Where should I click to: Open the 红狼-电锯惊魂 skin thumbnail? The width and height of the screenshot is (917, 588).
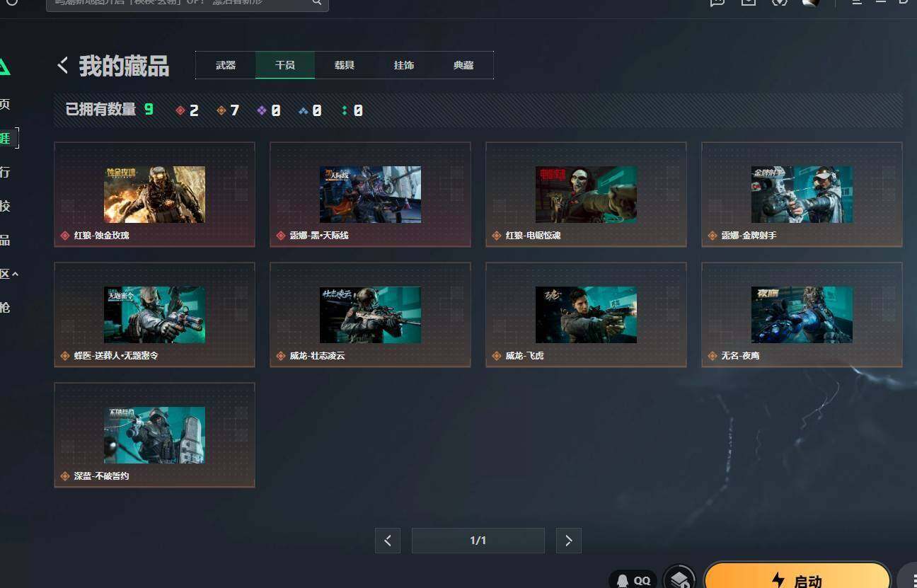point(586,195)
